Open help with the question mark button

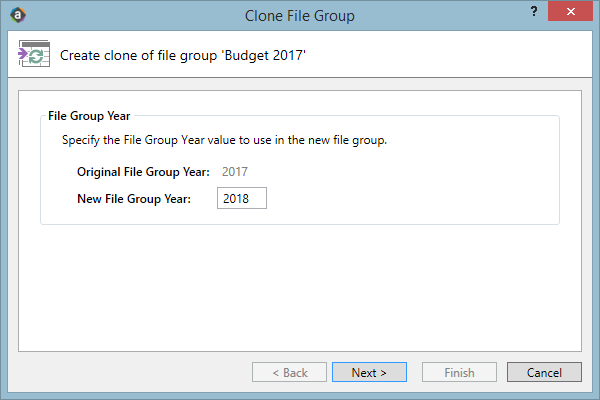pyautogui.click(x=534, y=11)
